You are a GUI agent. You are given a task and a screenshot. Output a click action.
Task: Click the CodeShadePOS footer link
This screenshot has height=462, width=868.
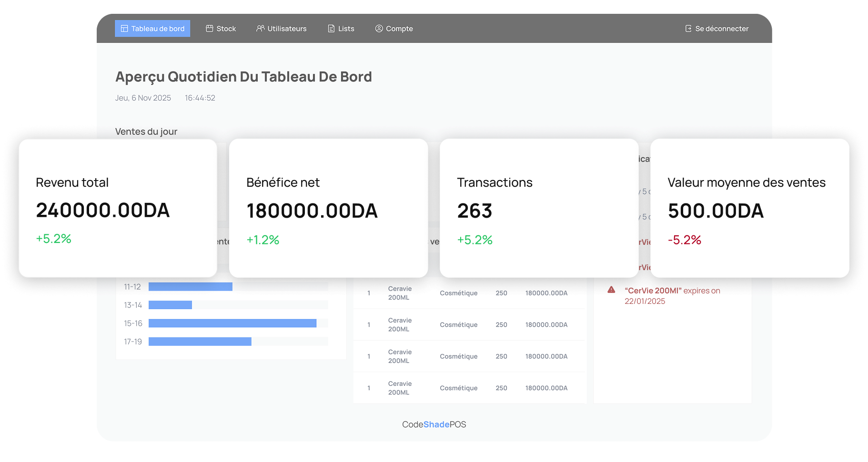(x=434, y=424)
